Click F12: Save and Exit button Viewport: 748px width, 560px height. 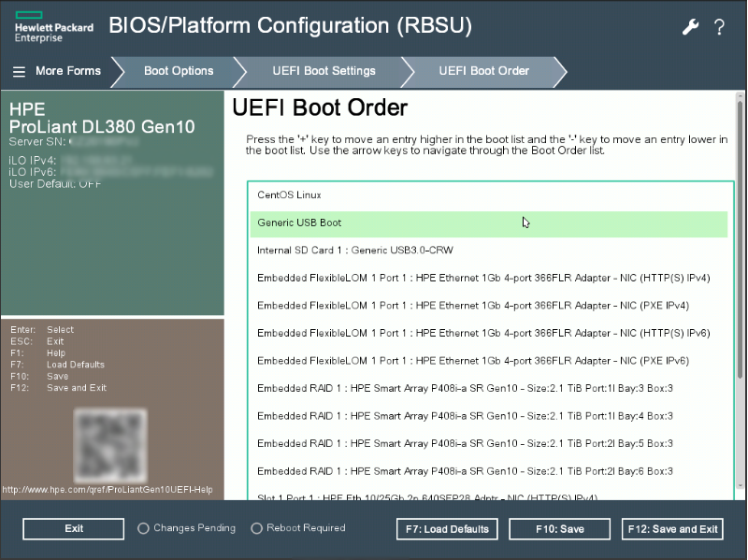(x=672, y=529)
